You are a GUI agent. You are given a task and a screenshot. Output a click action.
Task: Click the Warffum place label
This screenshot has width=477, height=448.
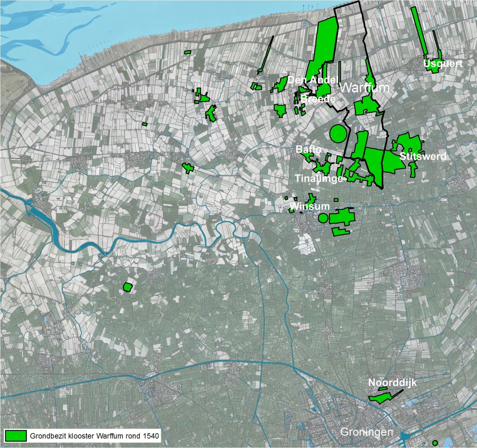[364, 88]
